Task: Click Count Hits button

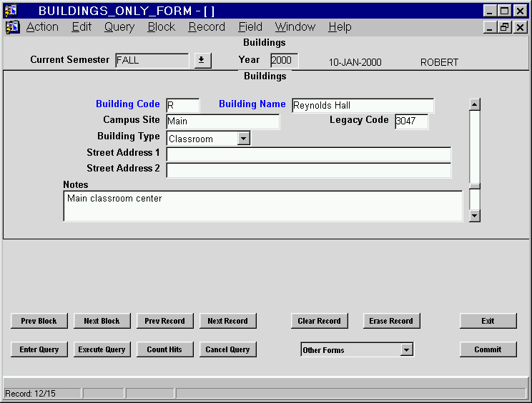Action: [x=165, y=349]
